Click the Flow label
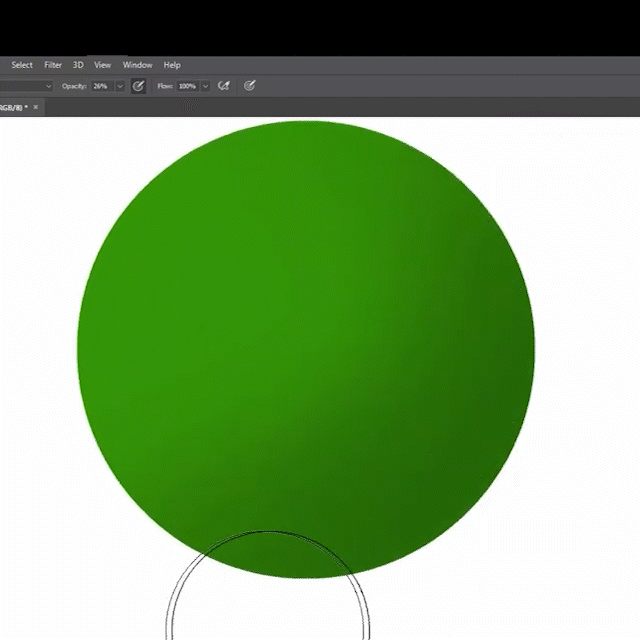640x640 pixels. [x=165, y=86]
